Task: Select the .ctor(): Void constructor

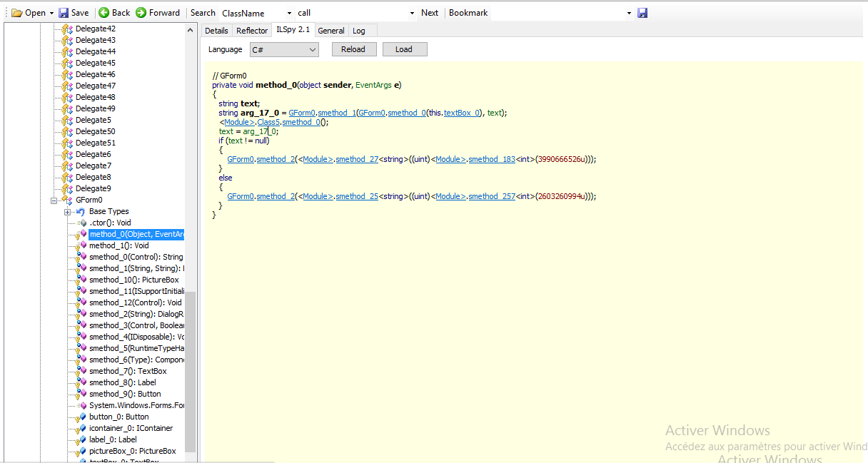Action: click(110, 223)
